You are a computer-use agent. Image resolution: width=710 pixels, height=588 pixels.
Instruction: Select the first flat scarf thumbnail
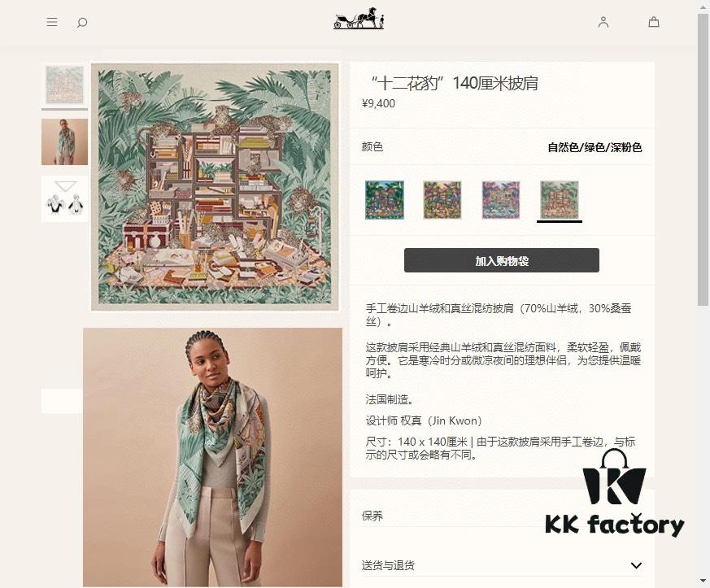pyautogui.click(x=65, y=85)
